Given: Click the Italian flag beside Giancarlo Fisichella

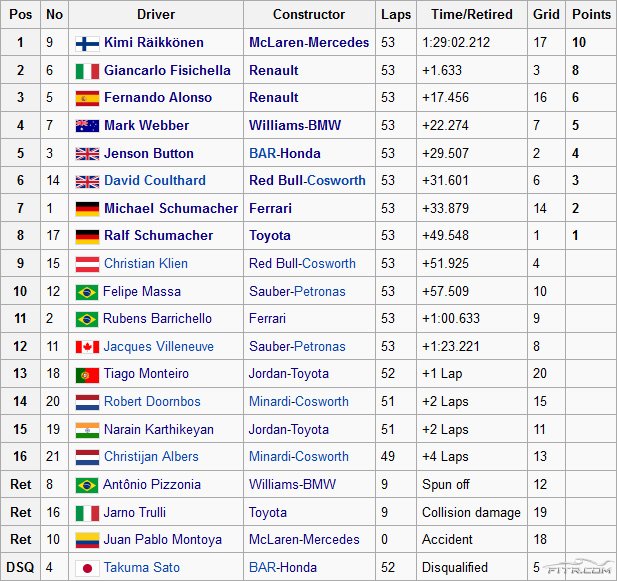Looking at the screenshot, I should [x=87, y=71].
